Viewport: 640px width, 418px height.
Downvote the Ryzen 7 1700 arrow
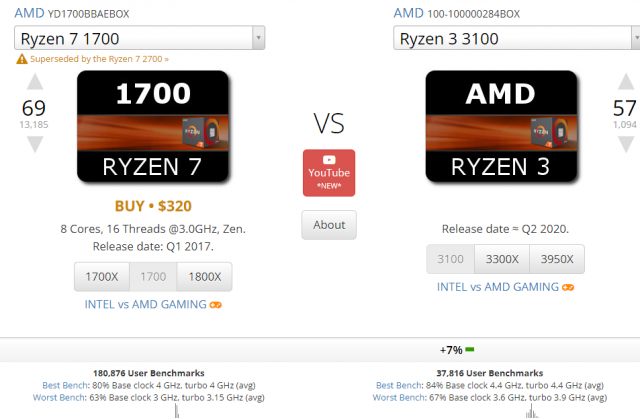pos(35,144)
